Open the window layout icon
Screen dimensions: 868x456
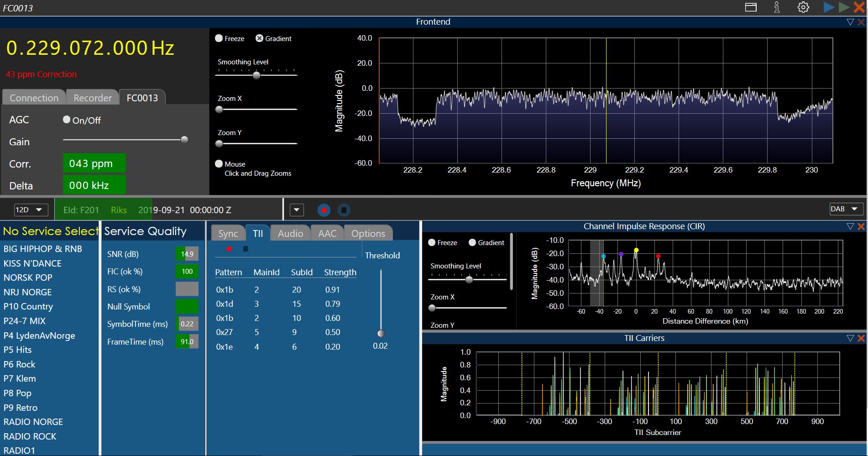coord(751,7)
